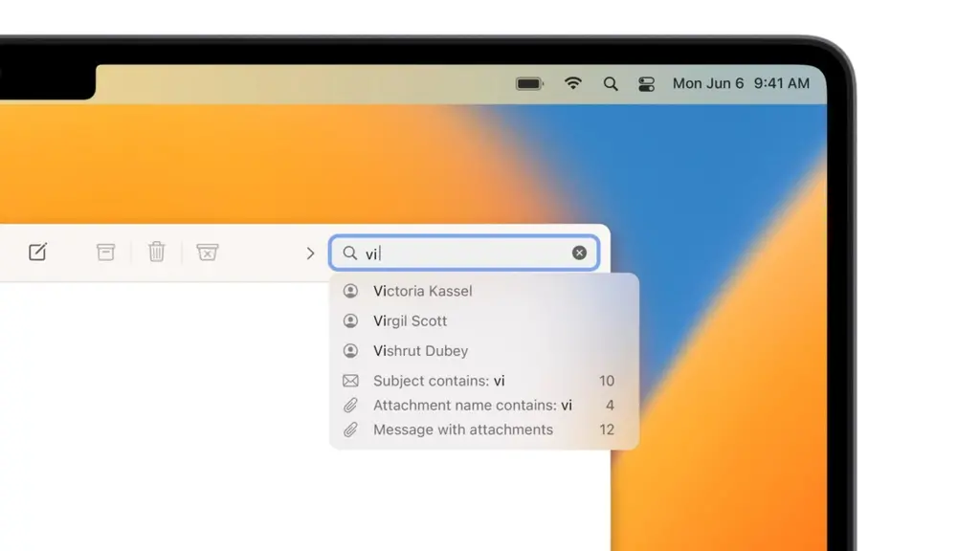
Task: Delete the message using the trash icon
Action: pos(156,252)
